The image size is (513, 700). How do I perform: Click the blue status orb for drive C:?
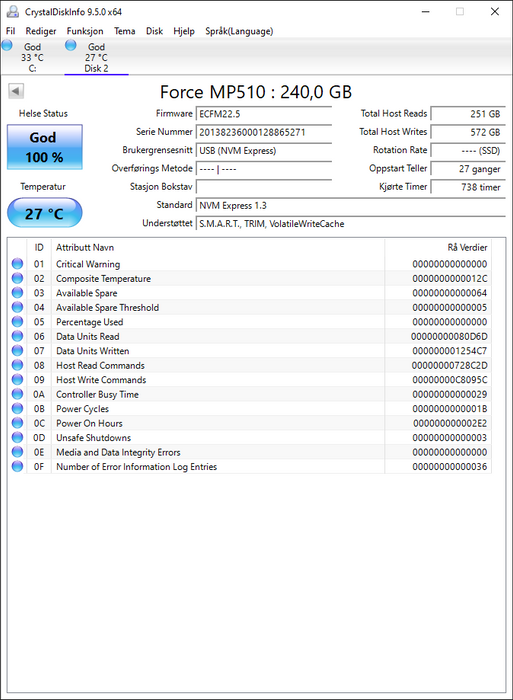(7, 45)
